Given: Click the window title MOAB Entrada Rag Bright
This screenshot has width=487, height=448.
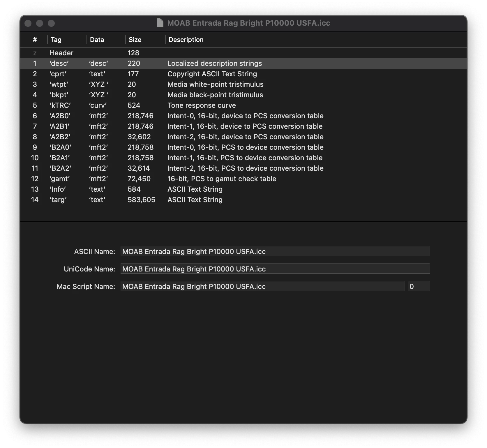Looking at the screenshot, I should coord(249,23).
